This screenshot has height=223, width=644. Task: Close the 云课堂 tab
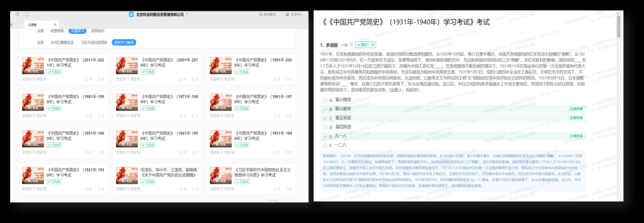pos(55,24)
